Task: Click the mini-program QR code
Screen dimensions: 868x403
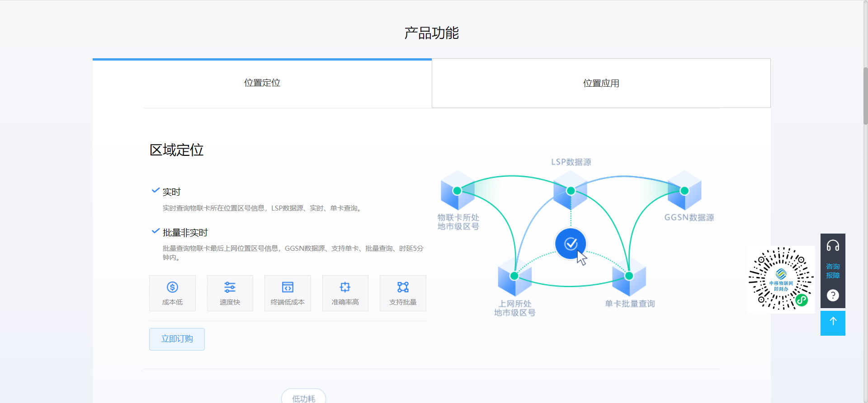Action: [781, 279]
